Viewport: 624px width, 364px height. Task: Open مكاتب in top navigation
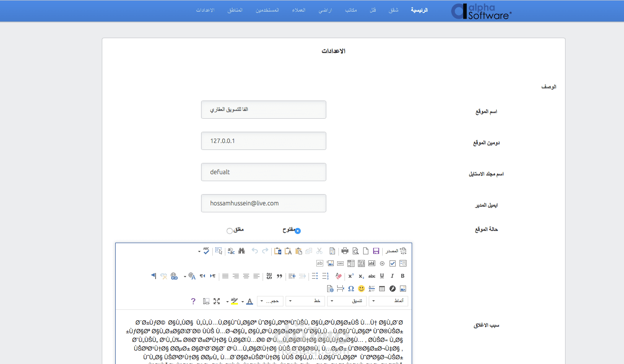pyautogui.click(x=351, y=10)
